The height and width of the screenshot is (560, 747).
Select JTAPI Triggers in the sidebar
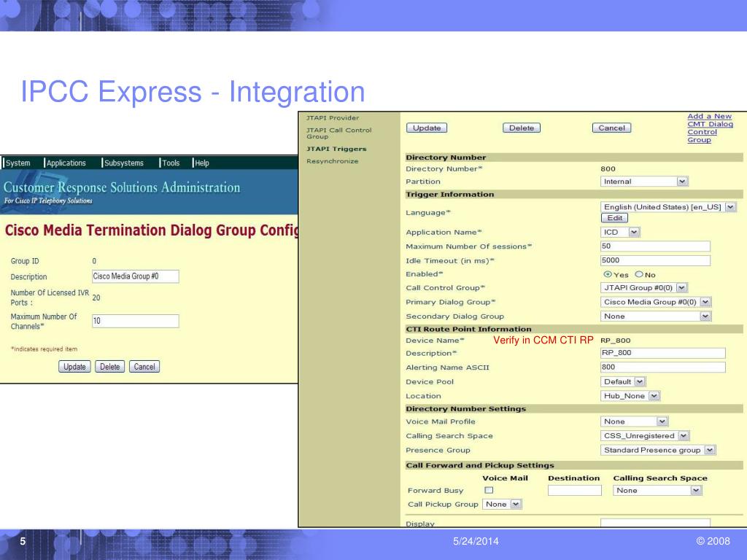[336, 149]
